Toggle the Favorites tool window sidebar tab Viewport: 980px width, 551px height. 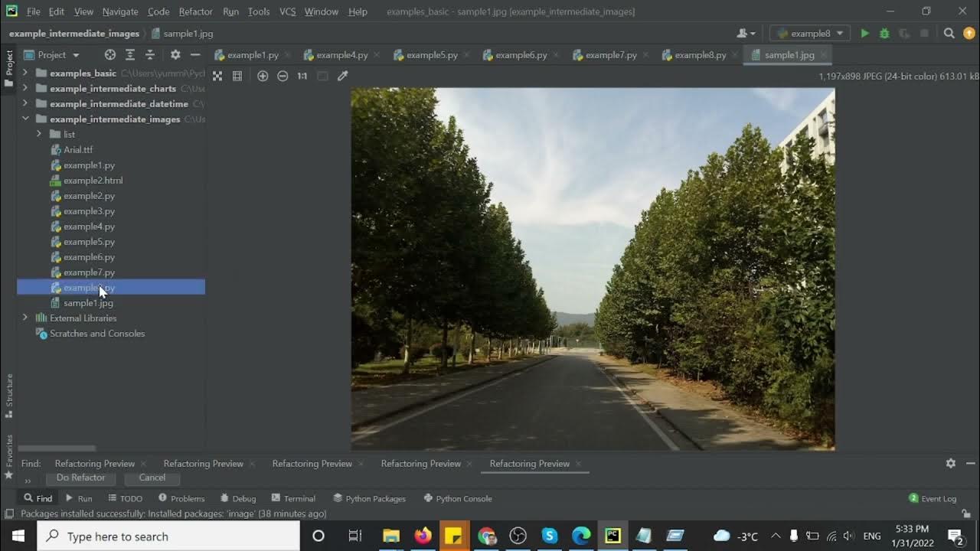9,456
